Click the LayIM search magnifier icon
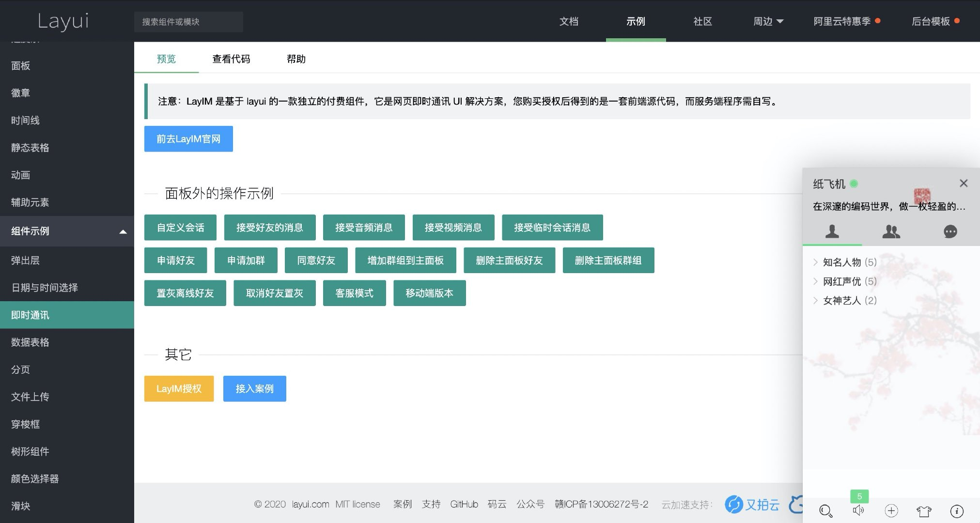 pyautogui.click(x=825, y=511)
